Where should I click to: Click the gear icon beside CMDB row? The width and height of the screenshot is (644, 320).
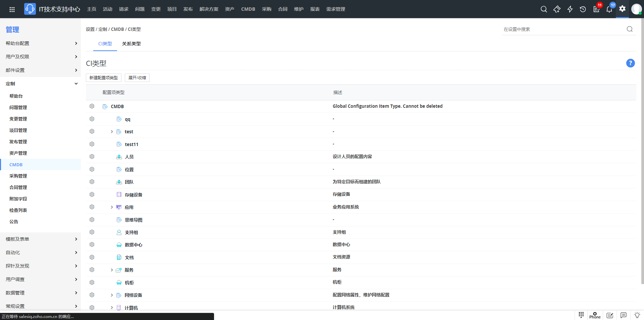(x=92, y=106)
